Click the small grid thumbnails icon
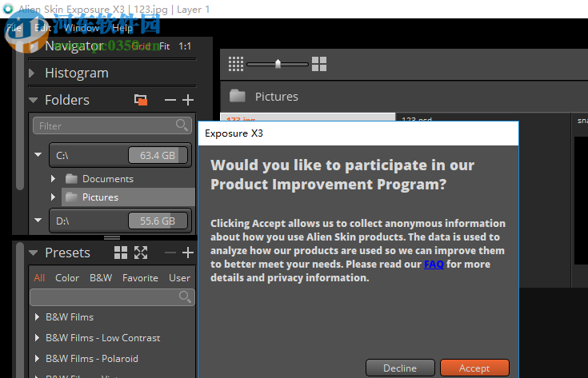588x378 pixels. (236, 64)
